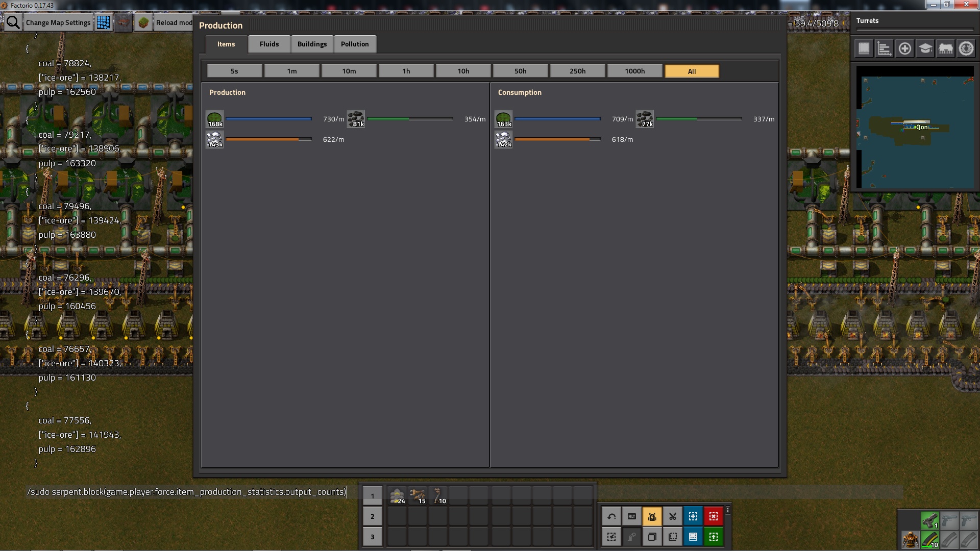Click pulp 168k icon in Production
Screen dimensions: 980x551
[214, 119]
